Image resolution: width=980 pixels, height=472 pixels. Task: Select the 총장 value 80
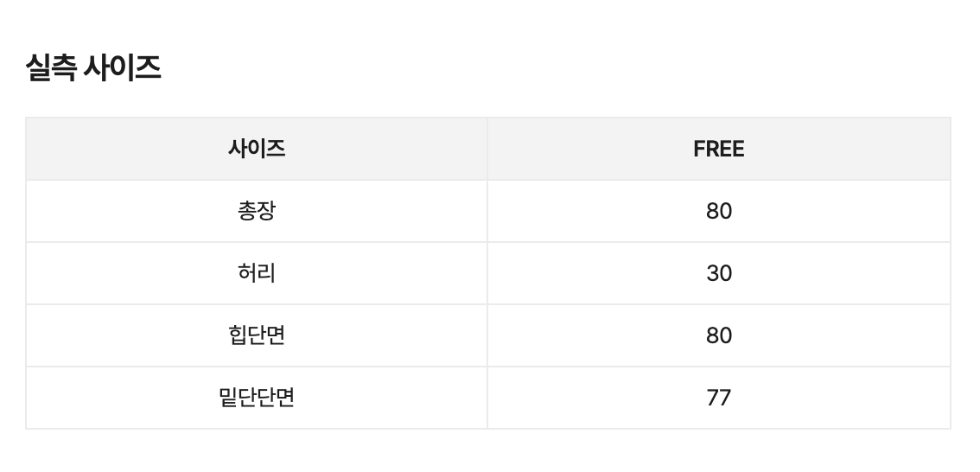719,211
